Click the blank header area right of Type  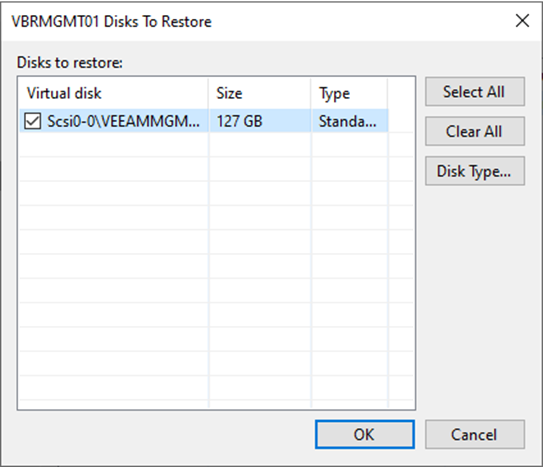pos(401,93)
